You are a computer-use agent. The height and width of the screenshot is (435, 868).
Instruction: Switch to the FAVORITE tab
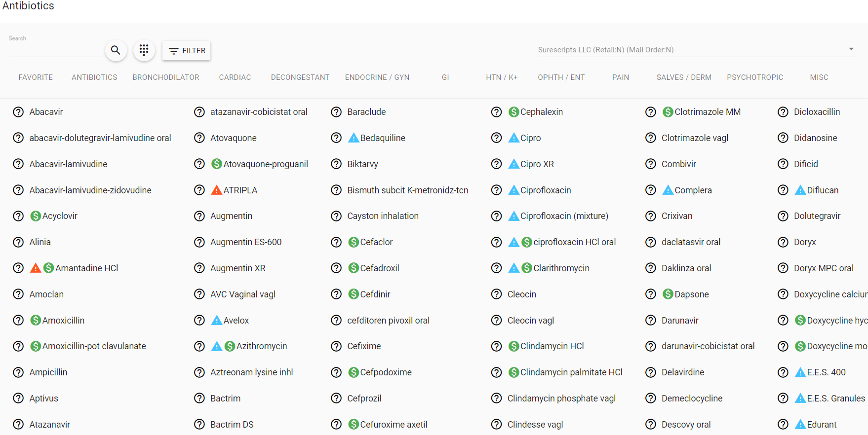click(36, 77)
